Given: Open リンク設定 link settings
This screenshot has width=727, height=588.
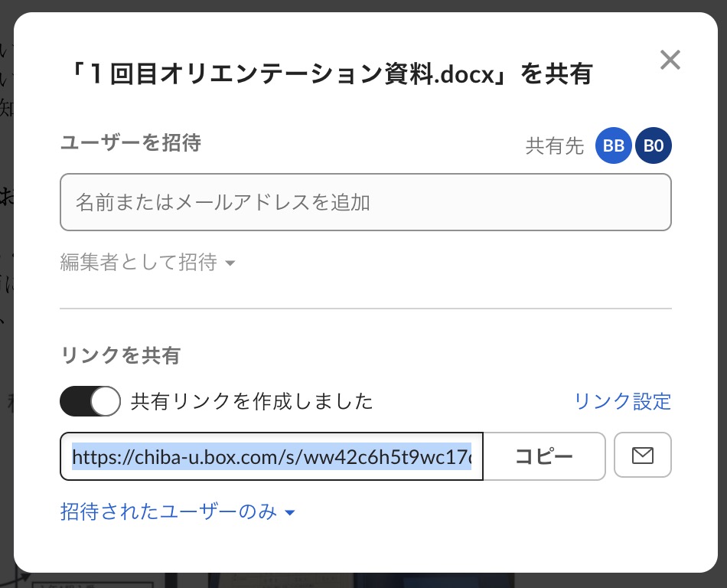Looking at the screenshot, I should (x=621, y=400).
